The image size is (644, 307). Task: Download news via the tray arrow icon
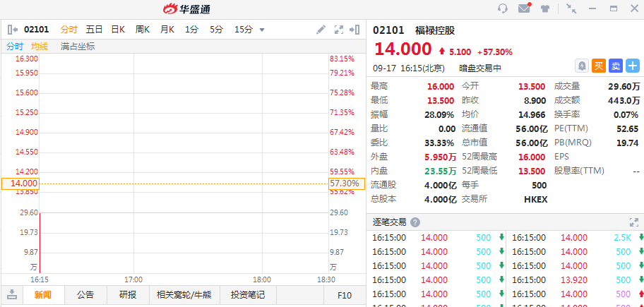(12, 294)
